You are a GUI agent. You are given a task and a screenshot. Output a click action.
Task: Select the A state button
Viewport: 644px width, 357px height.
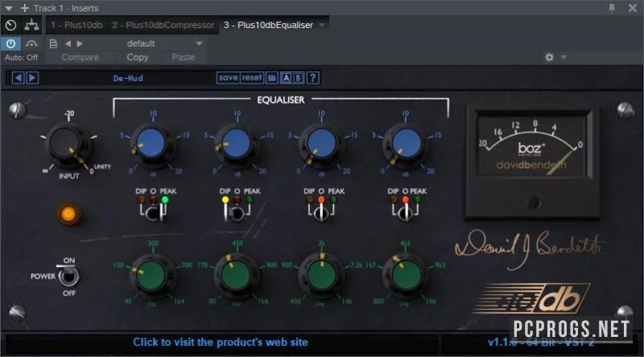tap(287, 78)
